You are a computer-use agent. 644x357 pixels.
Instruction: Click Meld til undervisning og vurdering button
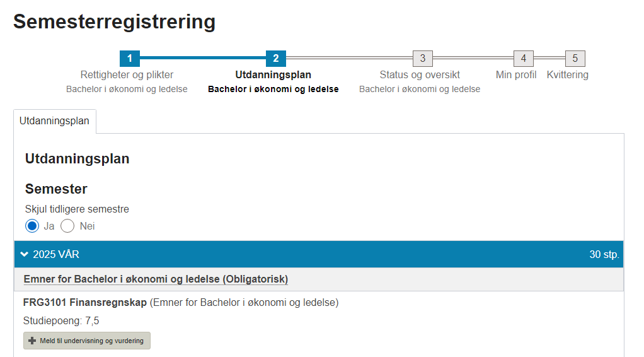point(87,341)
